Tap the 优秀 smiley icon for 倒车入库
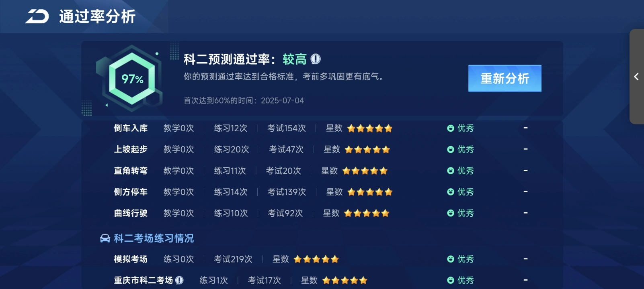The height and width of the screenshot is (289, 644). (451, 128)
